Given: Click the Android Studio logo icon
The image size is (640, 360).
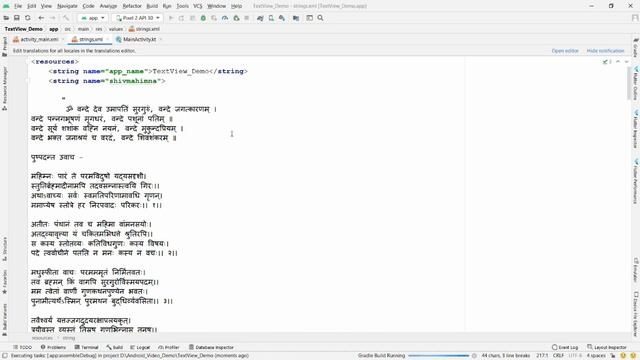Looking at the screenshot, I should pyautogui.click(x=6, y=6).
